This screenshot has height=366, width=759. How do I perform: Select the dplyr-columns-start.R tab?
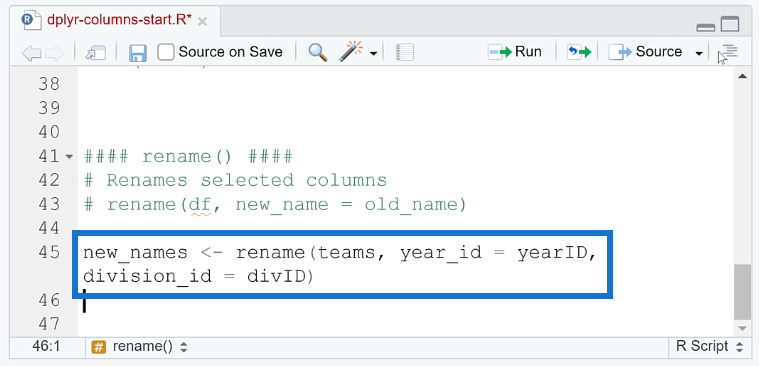(119, 20)
